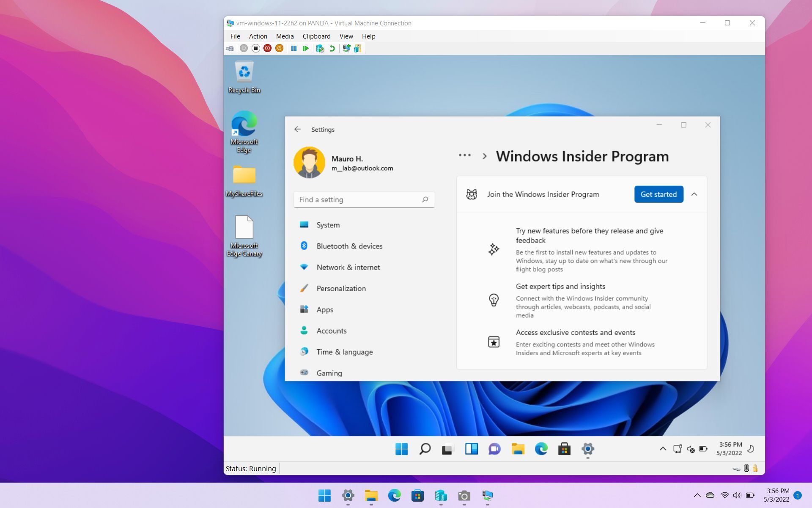Click the play button in VM toolbar
The height and width of the screenshot is (508, 812).
click(306, 49)
